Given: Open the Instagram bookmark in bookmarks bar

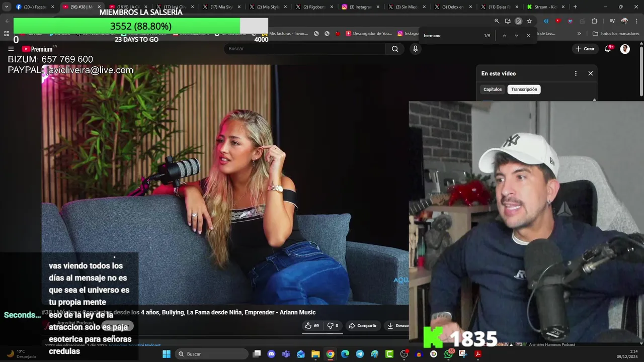Looking at the screenshot, I should click(x=408, y=34).
